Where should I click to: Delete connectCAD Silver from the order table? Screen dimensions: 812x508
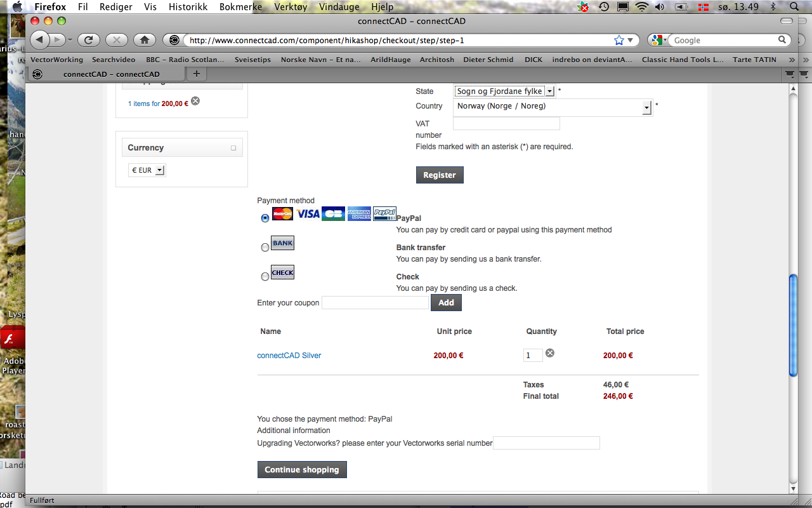(550, 353)
